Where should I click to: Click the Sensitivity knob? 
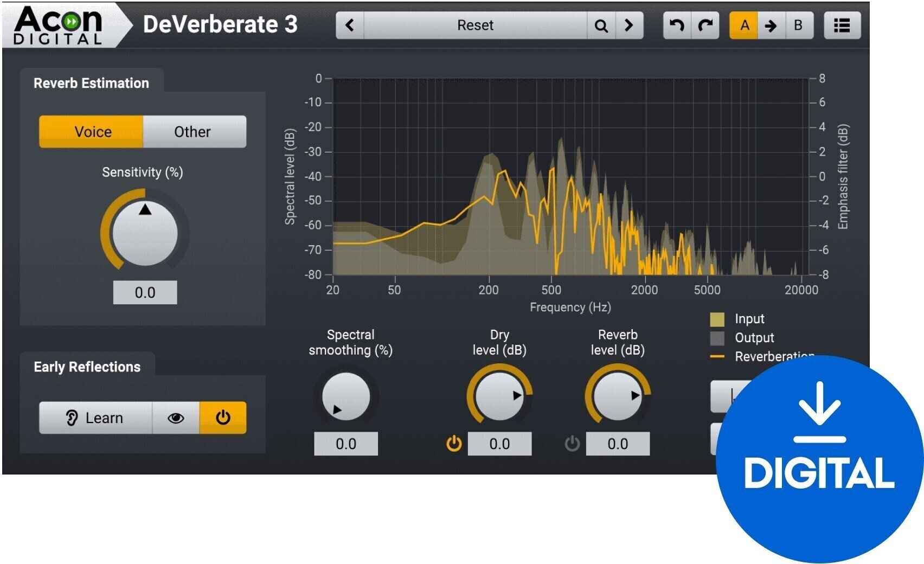coord(145,233)
